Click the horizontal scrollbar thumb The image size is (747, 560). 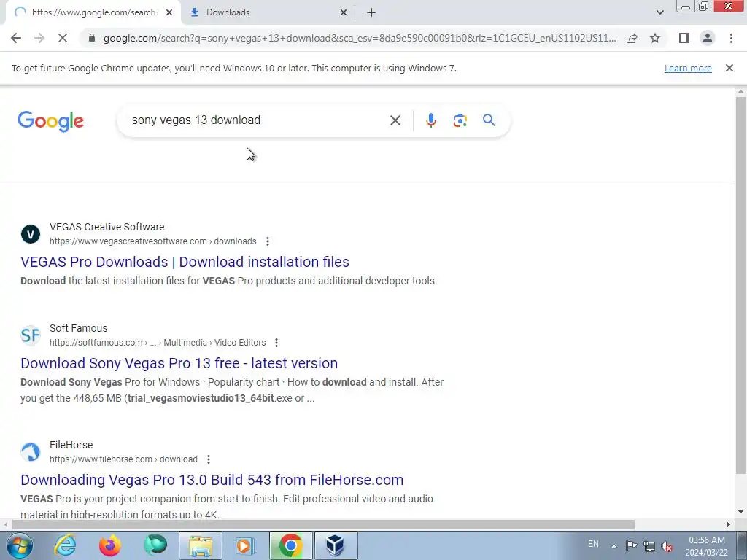323,525
